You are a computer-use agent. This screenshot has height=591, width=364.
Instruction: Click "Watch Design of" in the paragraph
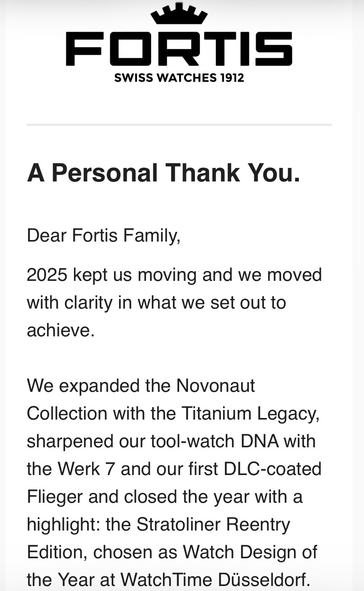coord(250,552)
